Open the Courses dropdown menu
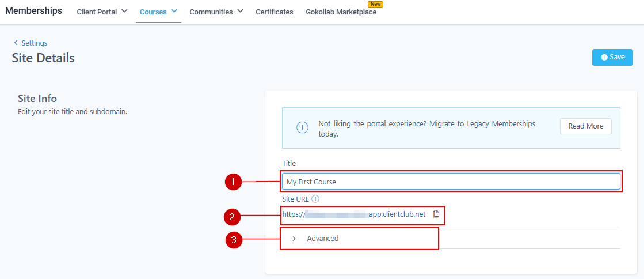The height and width of the screenshot is (279, 644). click(x=158, y=12)
